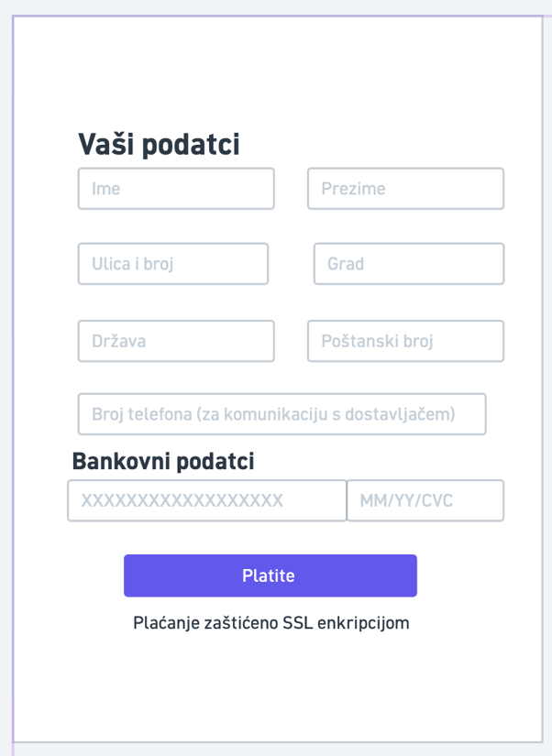Click the Vaši podatci heading

(x=159, y=144)
